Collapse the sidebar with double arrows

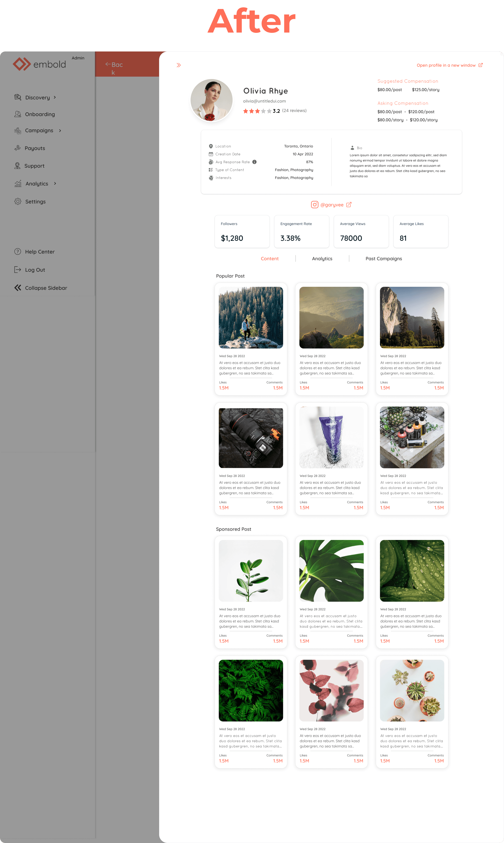click(x=18, y=288)
